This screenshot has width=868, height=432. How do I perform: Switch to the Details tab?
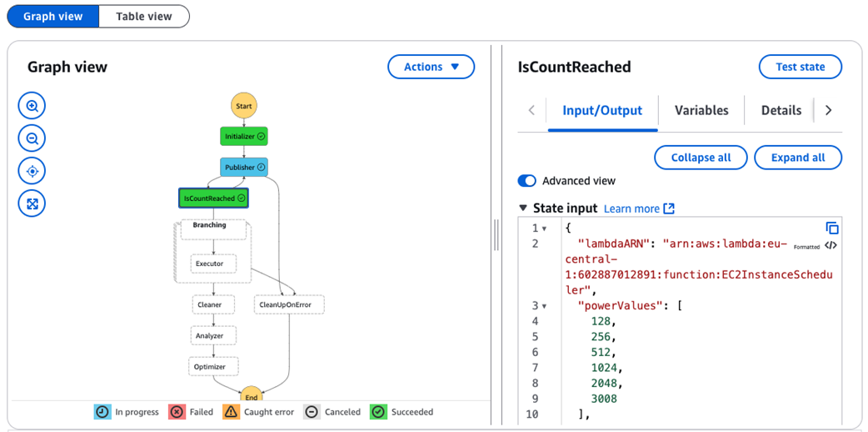coord(781,110)
